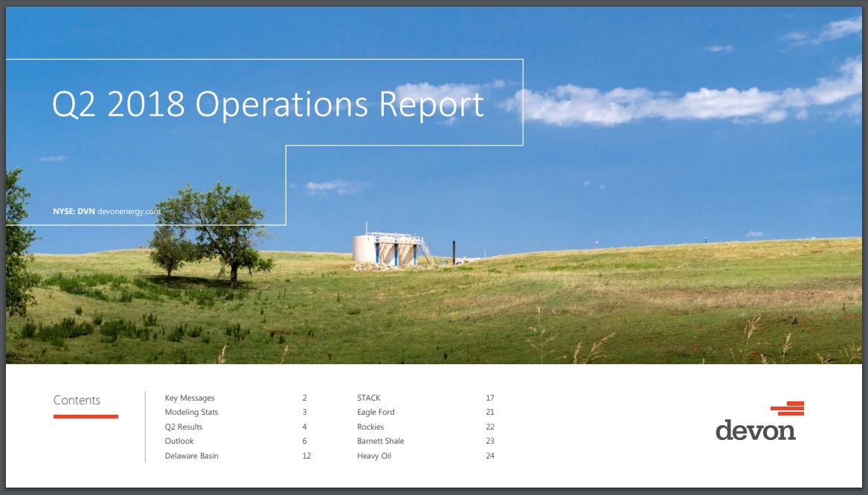Click the devonenergy.com website link
This screenshot has width=868, height=495.
click(129, 212)
